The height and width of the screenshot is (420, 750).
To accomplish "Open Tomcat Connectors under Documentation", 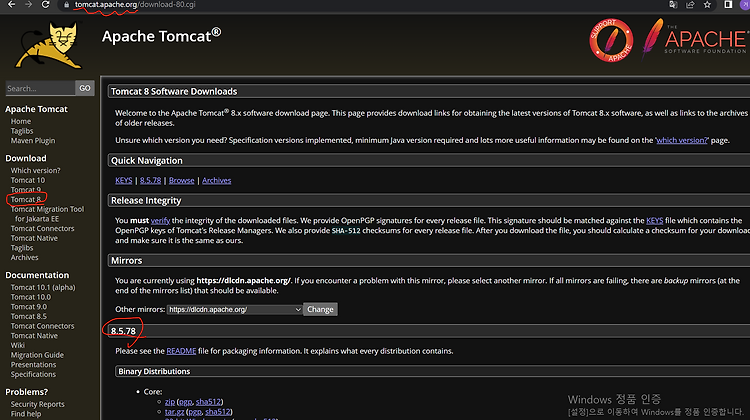I will [x=43, y=326].
